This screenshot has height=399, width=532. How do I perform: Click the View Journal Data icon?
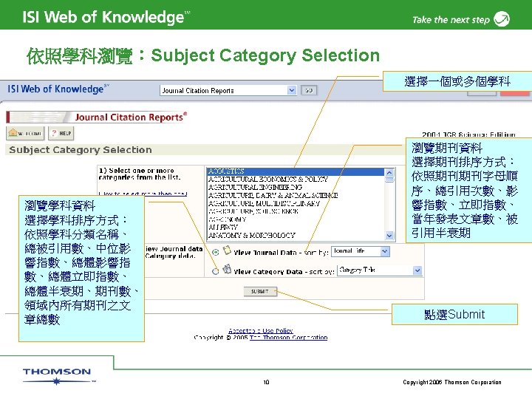point(227,250)
